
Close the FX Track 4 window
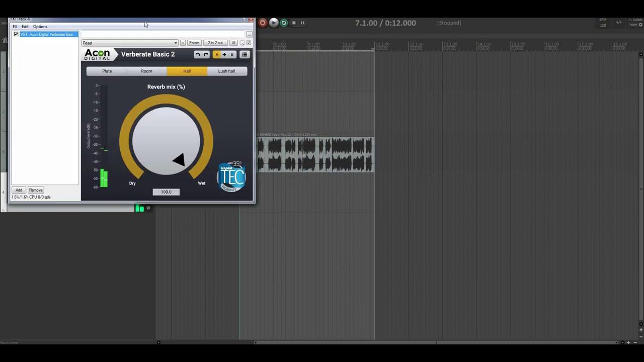click(x=251, y=20)
